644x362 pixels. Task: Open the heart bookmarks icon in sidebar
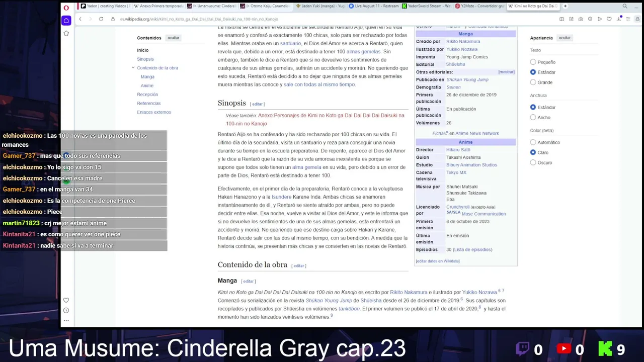point(66,300)
